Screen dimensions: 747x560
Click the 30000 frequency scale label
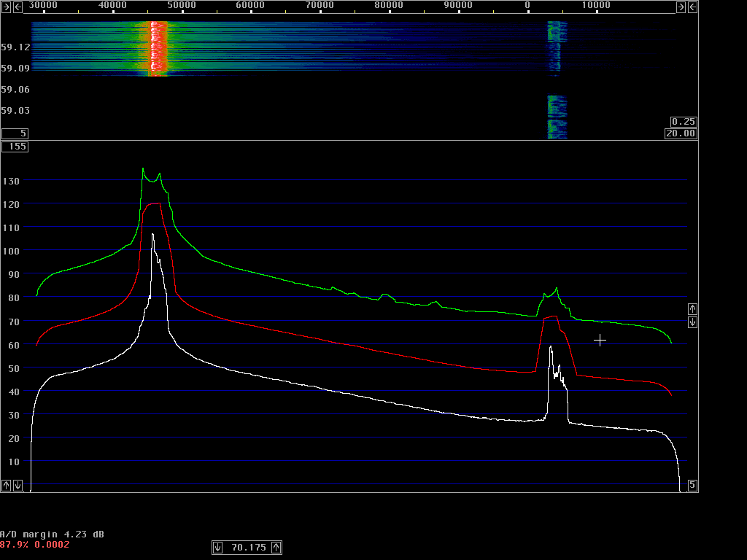[43, 5]
